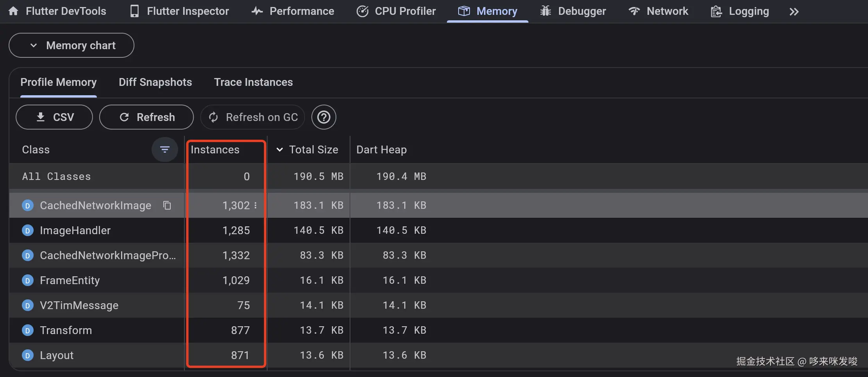
Task: Open the help question mark icon
Action: click(323, 117)
